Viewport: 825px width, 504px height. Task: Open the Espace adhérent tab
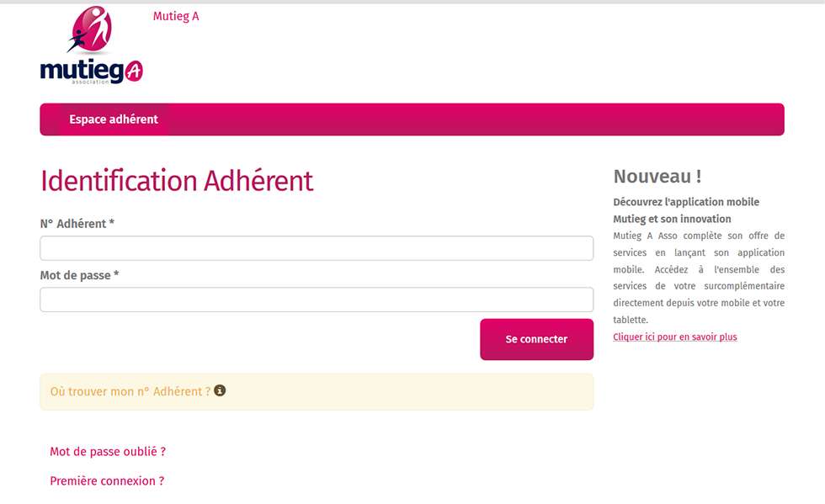114,119
